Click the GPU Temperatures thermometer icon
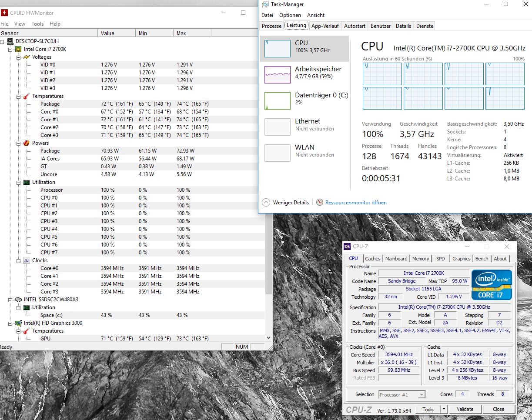 27,331
